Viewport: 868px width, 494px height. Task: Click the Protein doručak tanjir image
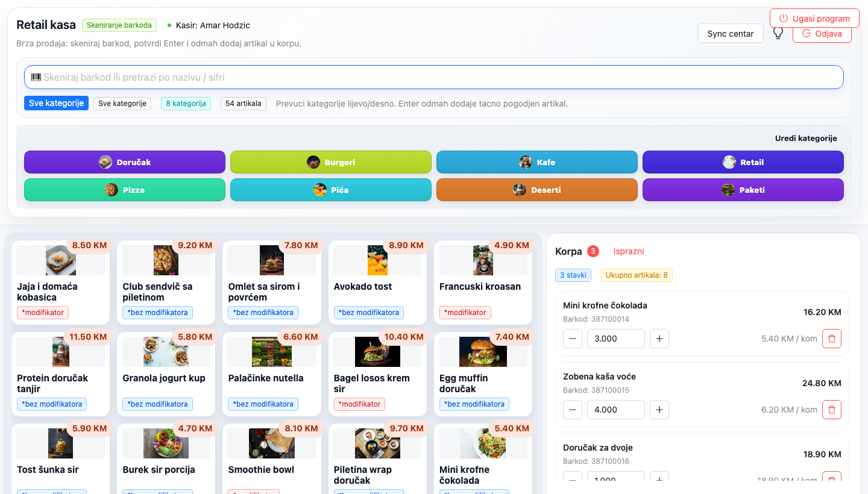click(61, 352)
